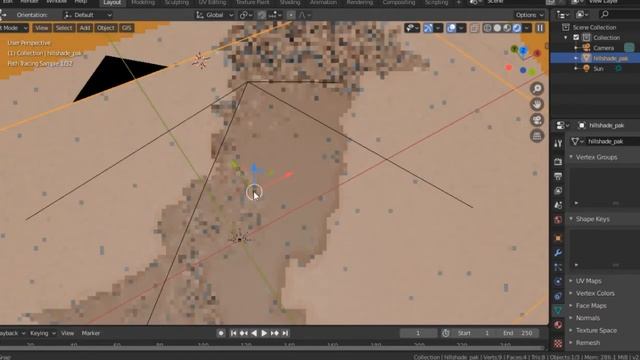Open the Render properties tab icon
The width and height of the screenshot is (640, 360).
pyautogui.click(x=558, y=162)
